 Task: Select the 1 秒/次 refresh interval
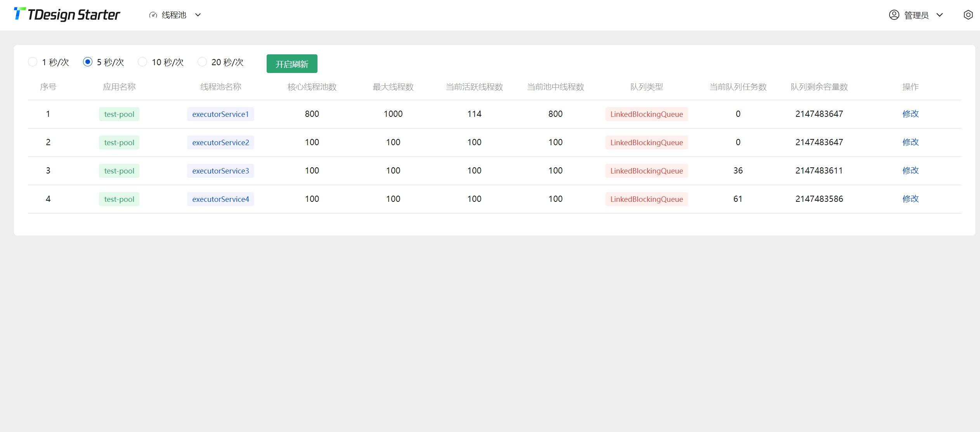click(33, 62)
